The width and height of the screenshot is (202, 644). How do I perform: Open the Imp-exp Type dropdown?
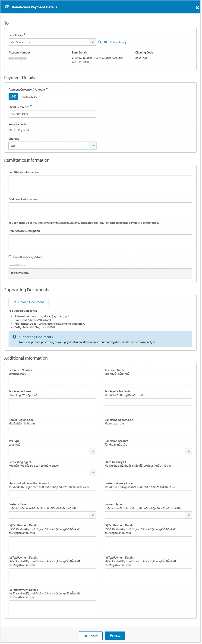coord(188,515)
